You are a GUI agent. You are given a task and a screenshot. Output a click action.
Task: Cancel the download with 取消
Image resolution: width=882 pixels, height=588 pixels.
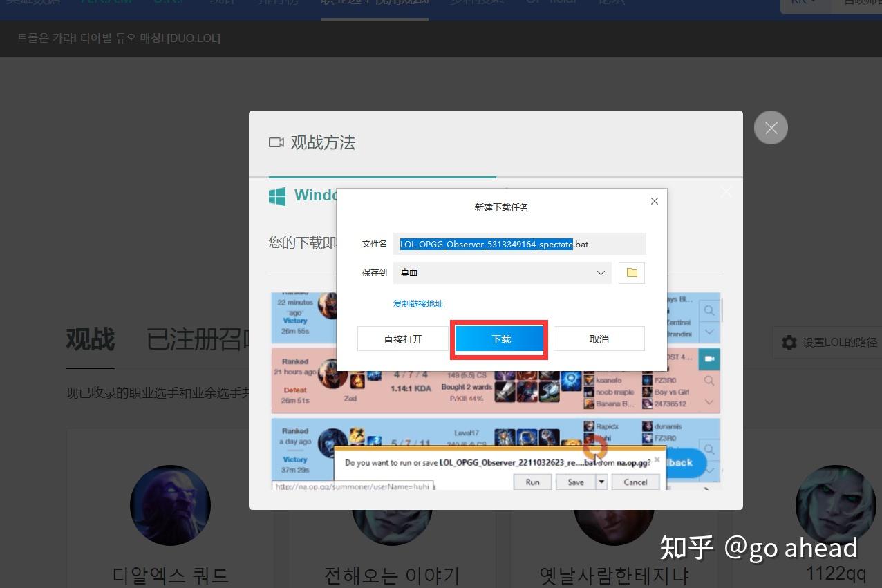[x=599, y=339]
